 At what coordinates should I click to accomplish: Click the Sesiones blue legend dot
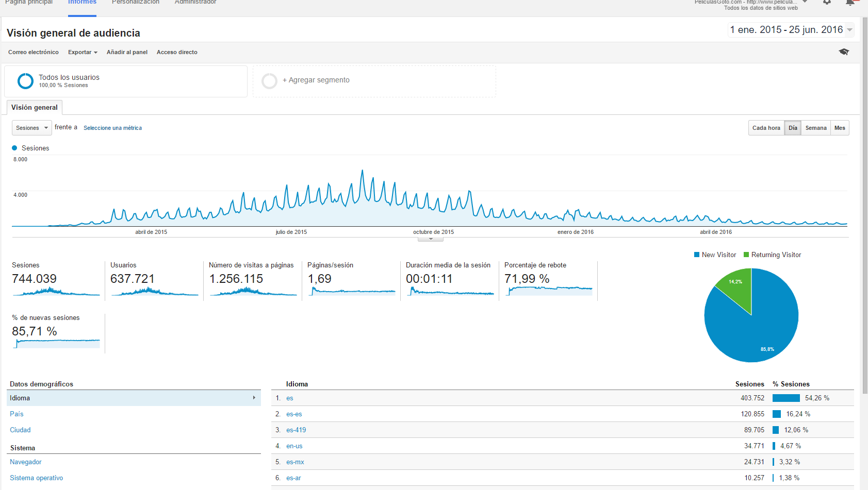pos(14,148)
